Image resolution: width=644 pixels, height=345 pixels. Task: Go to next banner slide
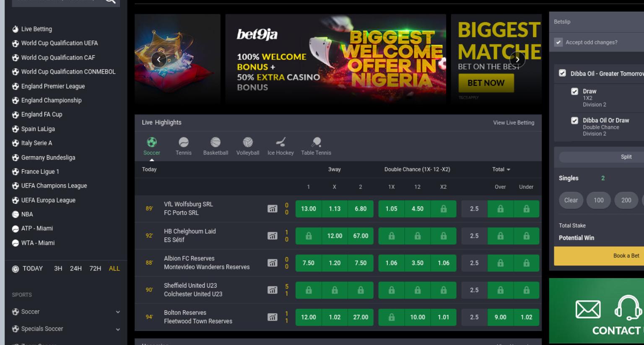pyautogui.click(x=517, y=59)
